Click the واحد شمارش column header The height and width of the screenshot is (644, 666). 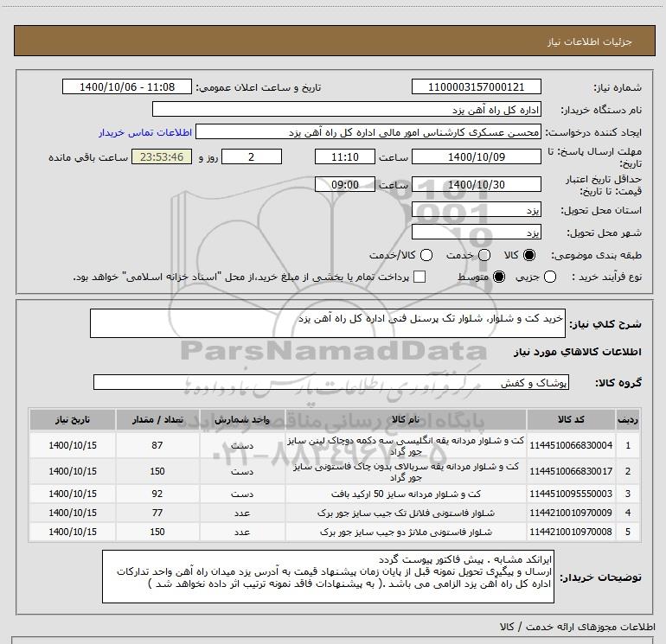pos(242,420)
